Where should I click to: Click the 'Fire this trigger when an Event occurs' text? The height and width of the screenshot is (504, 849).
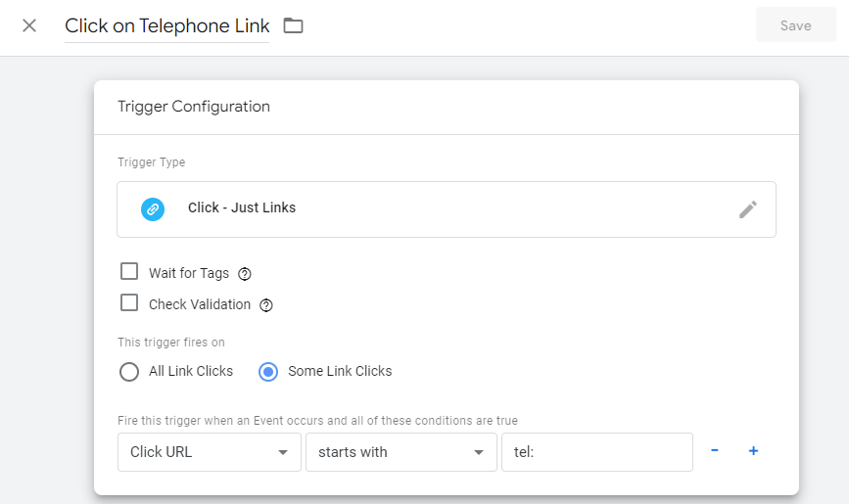(317, 421)
